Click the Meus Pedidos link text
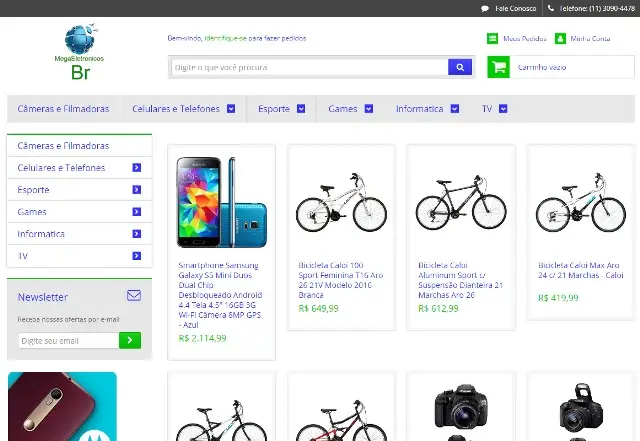The height and width of the screenshot is (441, 640). pyautogui.click(x=524, y=38)
